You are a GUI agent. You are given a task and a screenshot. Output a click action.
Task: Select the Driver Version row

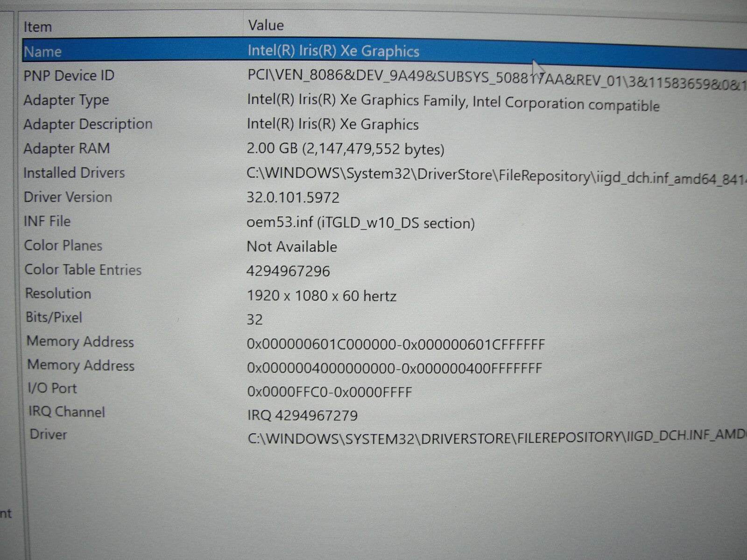(x=68, y=197)
